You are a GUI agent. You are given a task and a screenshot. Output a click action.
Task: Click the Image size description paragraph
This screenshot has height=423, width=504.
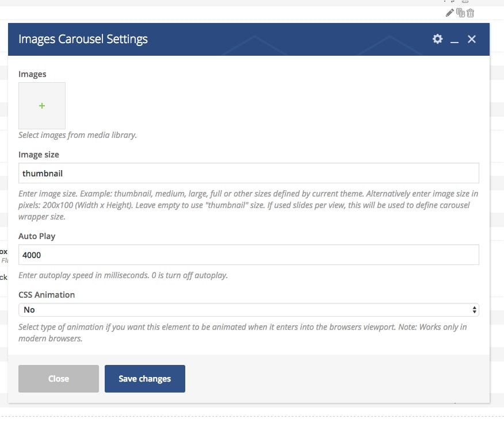(x=248, y=205)
